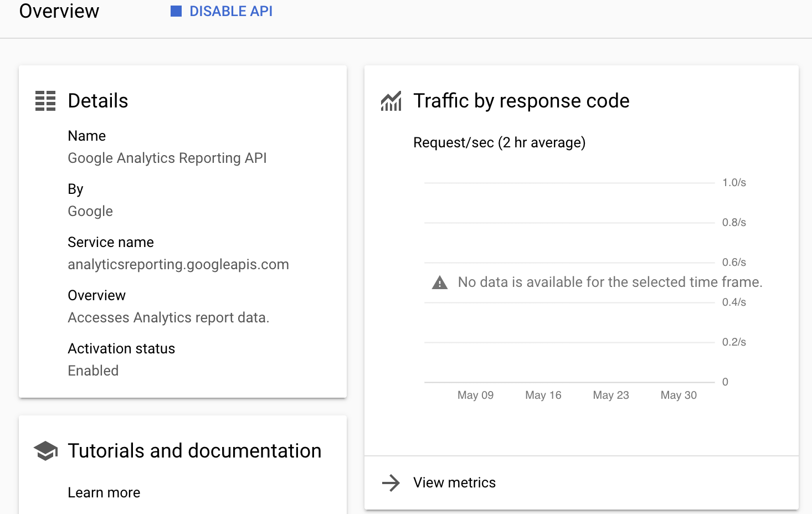This screenshot has height=514, width=812.
Task: Click the Tutorials and documentation heading
Action: tap(194, 451)
